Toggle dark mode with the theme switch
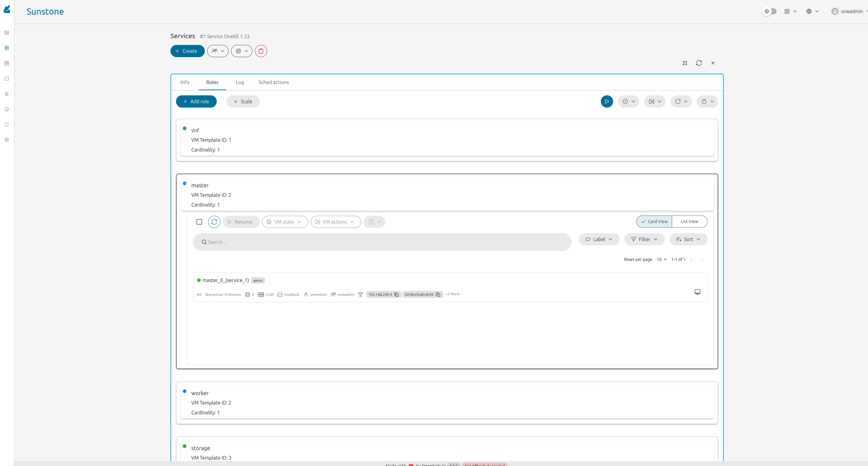868x466 pixels. [x=769, y=11]
